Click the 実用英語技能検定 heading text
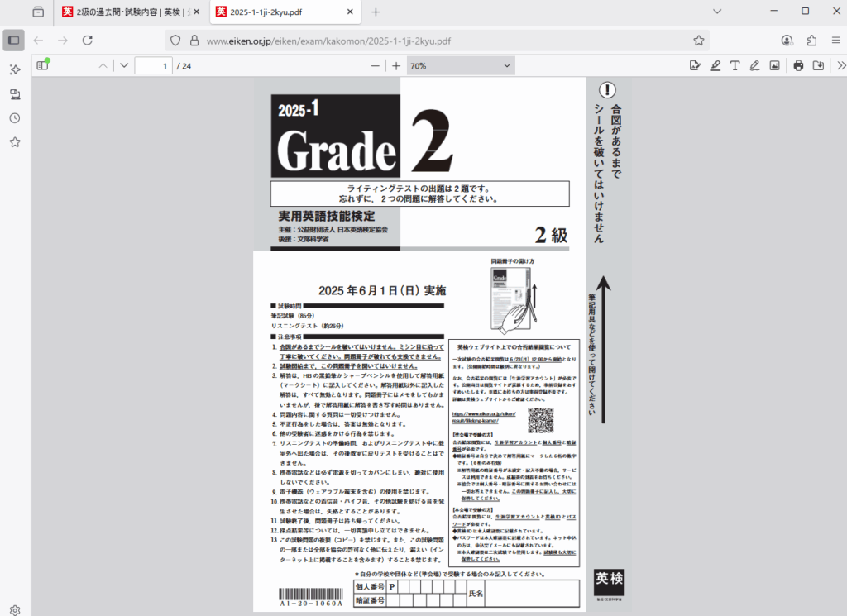The height and width of the screenshot is (616, 847). click(326, 216)
